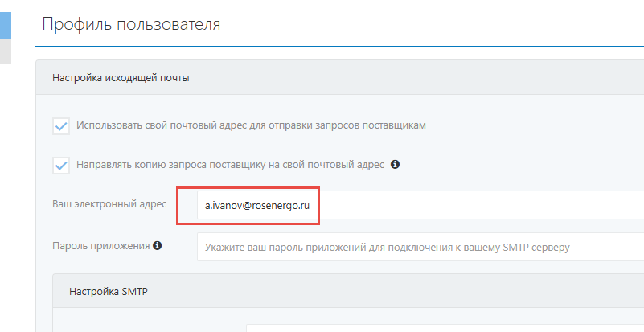Click the 'Пароль приложения' label text

100,246
